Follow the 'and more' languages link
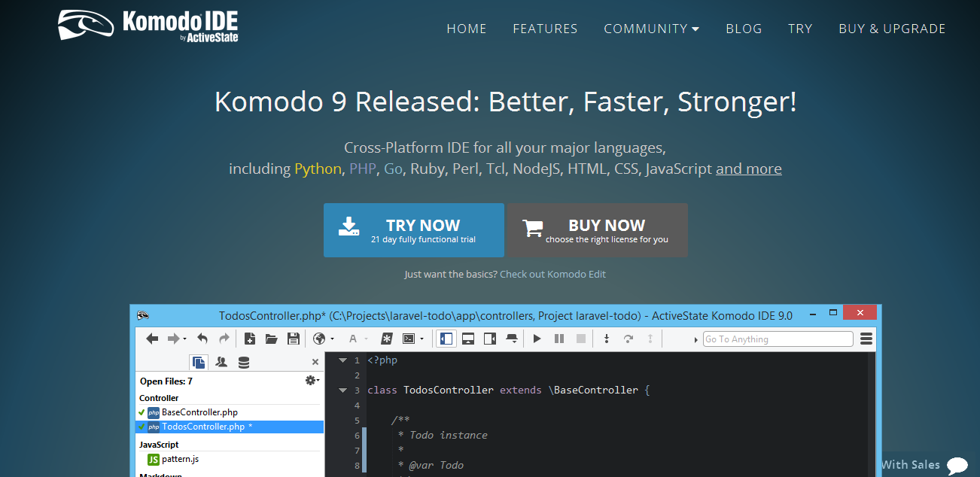This screenshot has height=477, width=980. tap(749, 169)
